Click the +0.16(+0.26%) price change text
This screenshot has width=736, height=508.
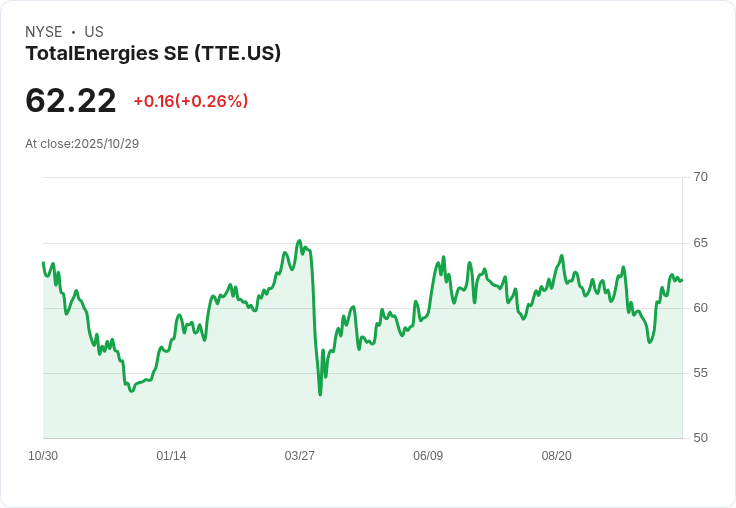[190, 101]
